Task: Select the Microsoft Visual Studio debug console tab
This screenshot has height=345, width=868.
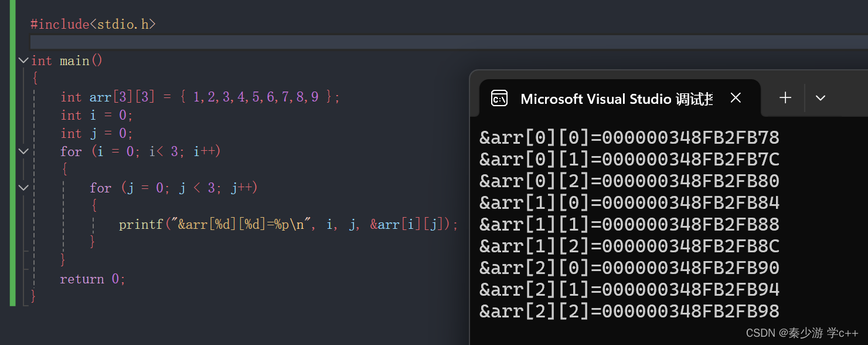Action: pyautogui.click(x=620, y=98)
